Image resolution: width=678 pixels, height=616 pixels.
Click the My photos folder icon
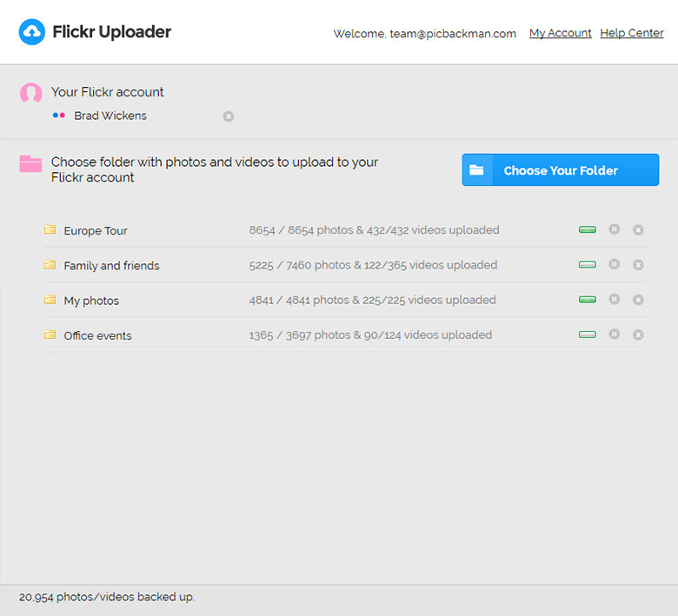pos(50,299)
